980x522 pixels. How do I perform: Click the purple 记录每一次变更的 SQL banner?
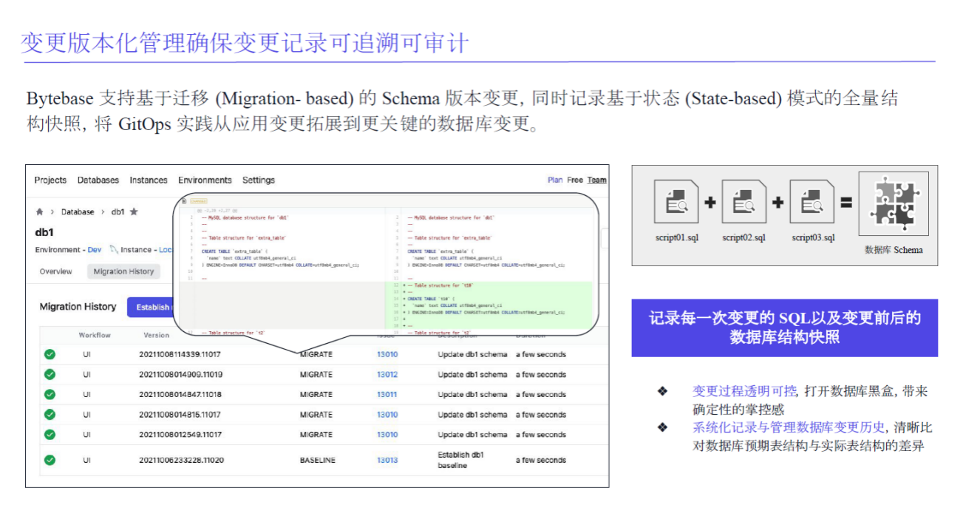(x=784, y=328)
